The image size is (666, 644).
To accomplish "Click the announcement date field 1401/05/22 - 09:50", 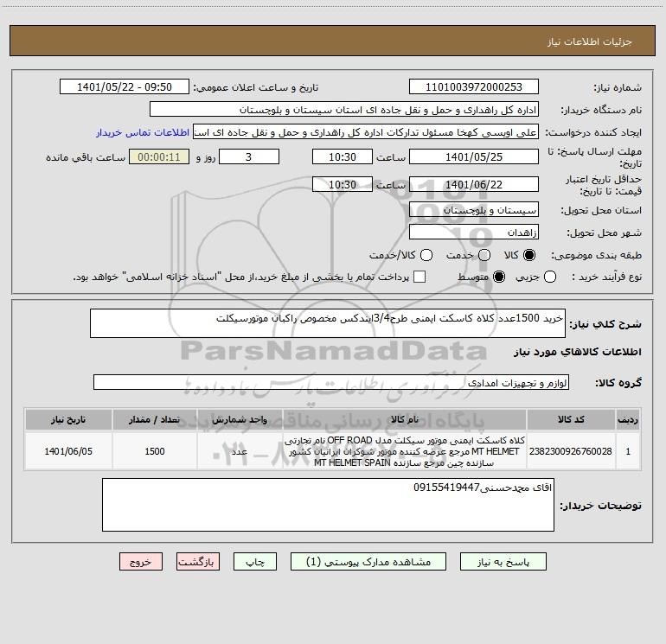I will [125, 87].
